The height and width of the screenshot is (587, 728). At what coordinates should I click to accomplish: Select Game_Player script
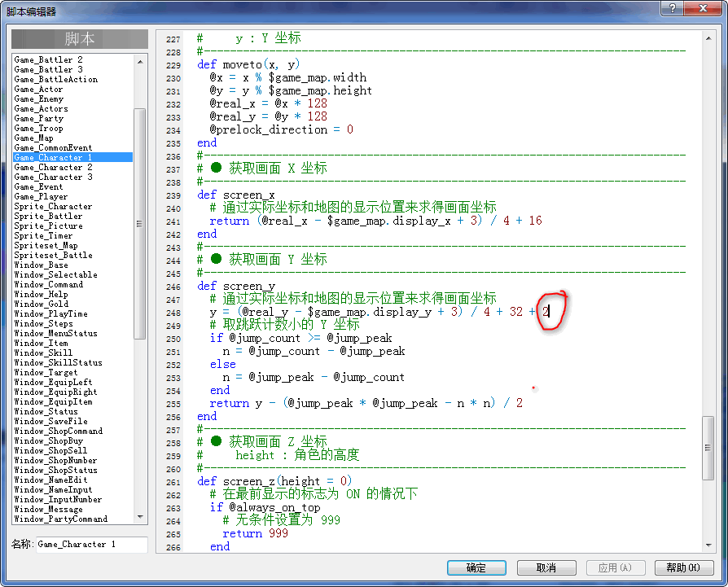point(41,196)
